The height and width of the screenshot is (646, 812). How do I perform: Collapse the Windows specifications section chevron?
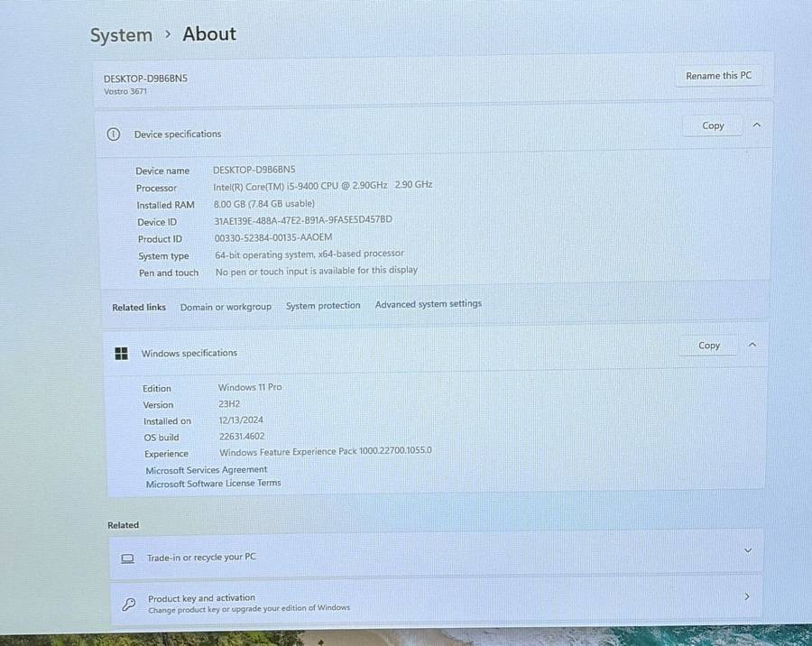[x=752, y=345]
